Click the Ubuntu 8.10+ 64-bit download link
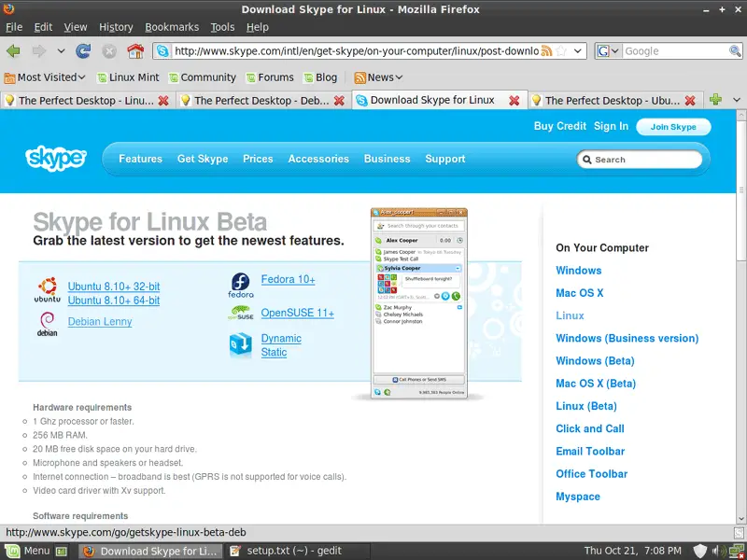This screenshot has width=747, height=560. pyautogui.click(x=113, y=301)
